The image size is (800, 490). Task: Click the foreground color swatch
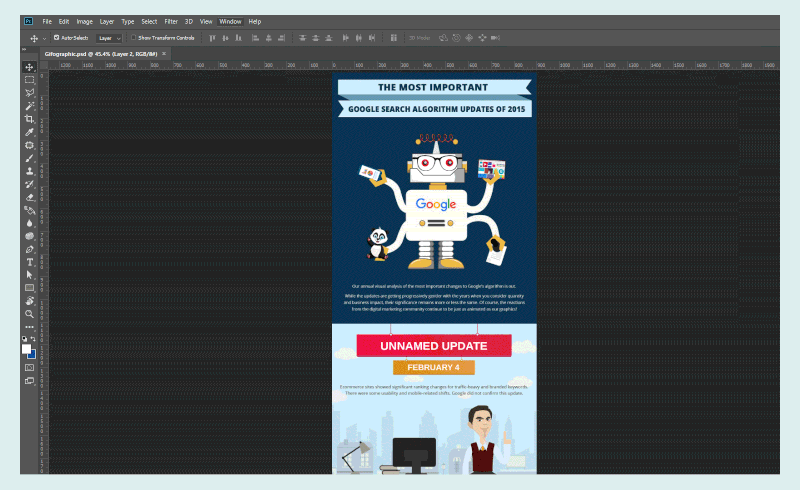click(x=27, y=349)
